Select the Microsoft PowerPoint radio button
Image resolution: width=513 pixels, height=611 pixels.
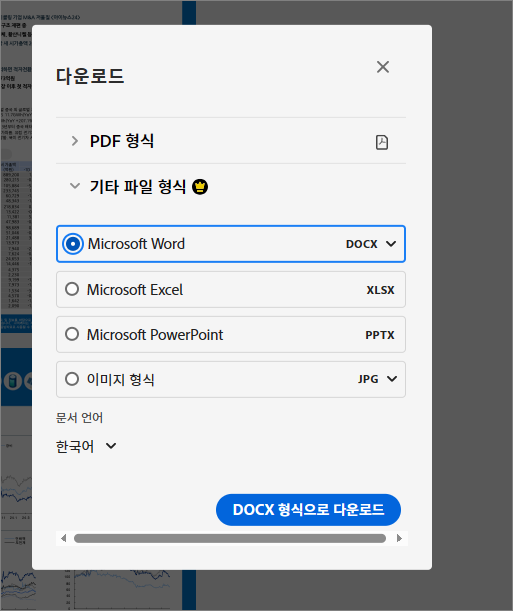click(x=72, y=334)
